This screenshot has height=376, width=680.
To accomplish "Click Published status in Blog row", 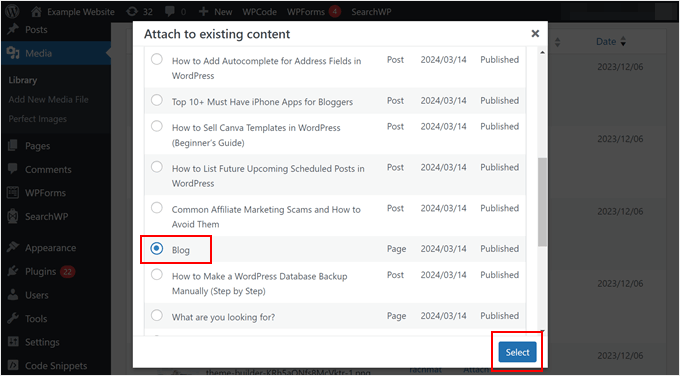I will 499,249.
